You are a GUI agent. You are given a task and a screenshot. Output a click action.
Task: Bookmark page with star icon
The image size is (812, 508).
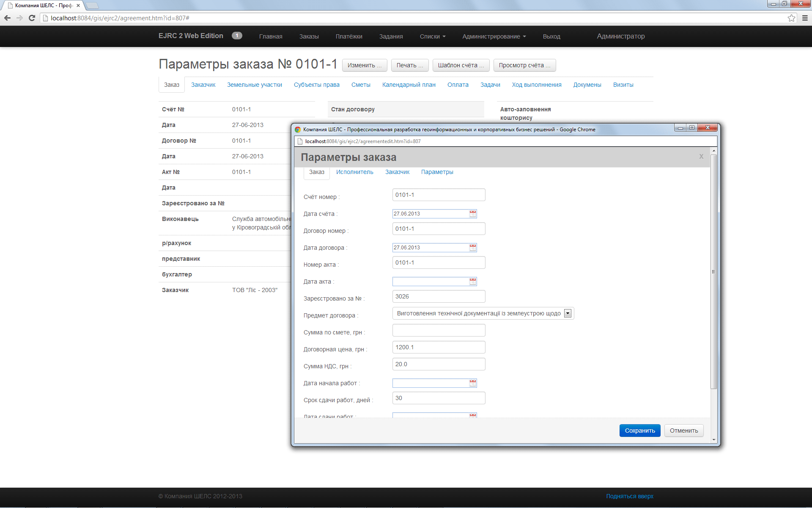coord(791,18)
